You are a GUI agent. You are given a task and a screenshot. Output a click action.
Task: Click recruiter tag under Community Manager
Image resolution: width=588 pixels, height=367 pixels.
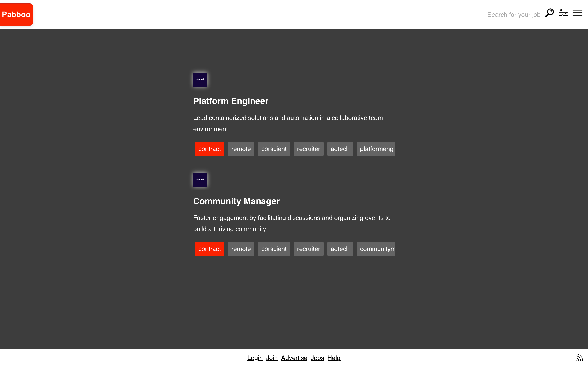coord(308,249)
